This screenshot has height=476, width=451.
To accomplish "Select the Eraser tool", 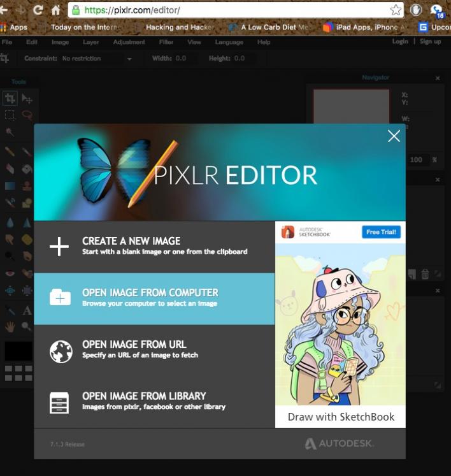I will tap(10, 168).
